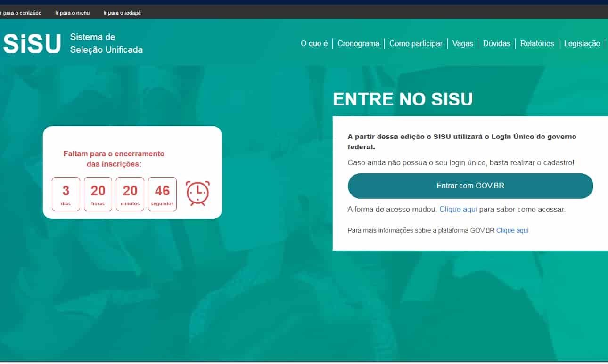Image resolution: width=608 pixels, height=364 pixels.
Task: Use the 'Ir para o rodapé' skip link
Action: click(x=122, y=13)
